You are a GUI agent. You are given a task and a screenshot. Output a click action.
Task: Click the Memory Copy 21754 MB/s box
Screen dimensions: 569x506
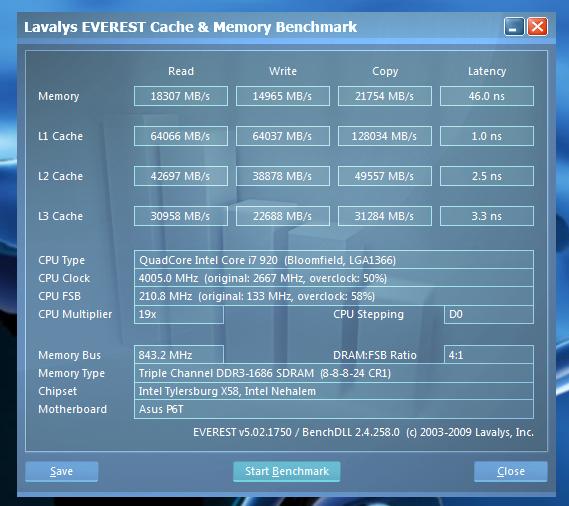[x=385, y=96]
